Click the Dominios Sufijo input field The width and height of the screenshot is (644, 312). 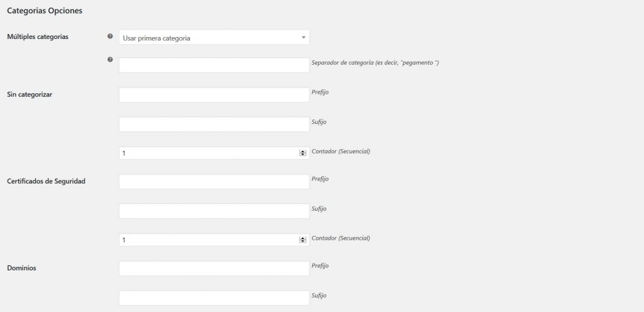(x=214, y=298)
